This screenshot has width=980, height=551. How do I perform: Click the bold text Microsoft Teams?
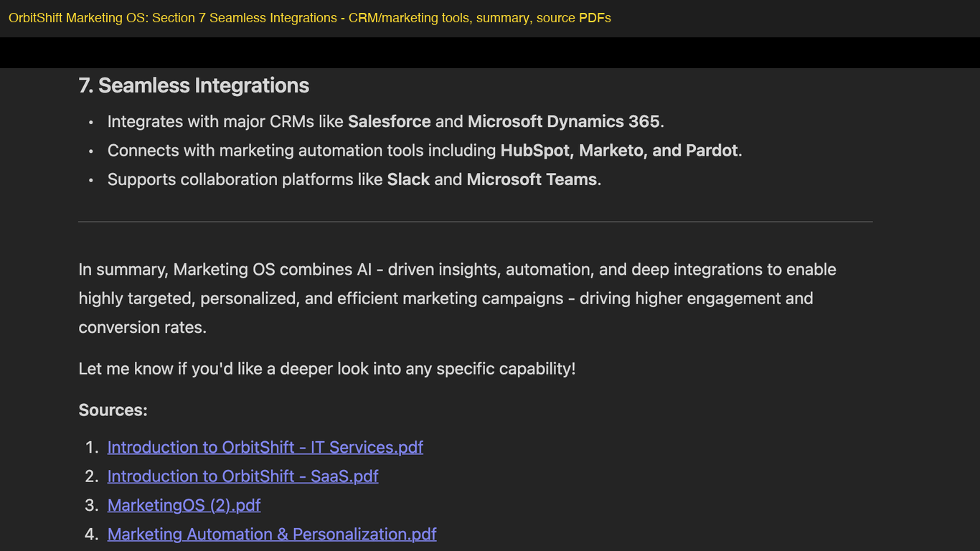tap(532, 179)
